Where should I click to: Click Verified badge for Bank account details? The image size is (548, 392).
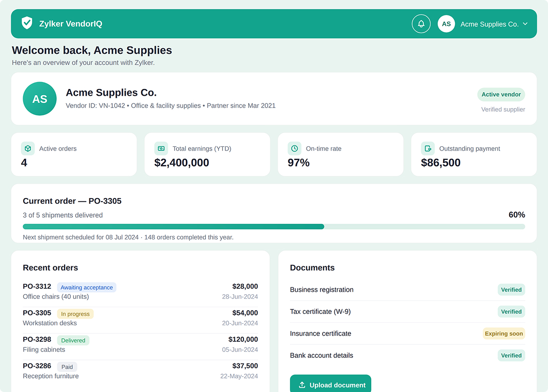[x=511, y=356]
